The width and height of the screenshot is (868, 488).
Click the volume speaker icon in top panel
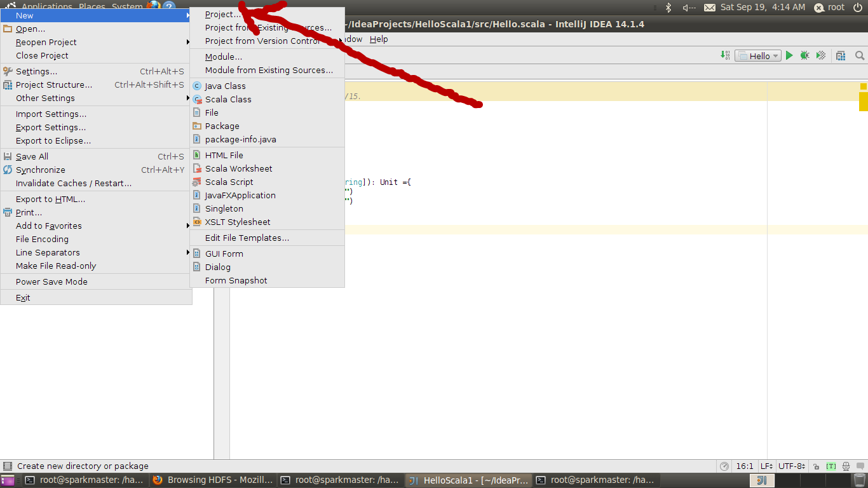(689, 7)
